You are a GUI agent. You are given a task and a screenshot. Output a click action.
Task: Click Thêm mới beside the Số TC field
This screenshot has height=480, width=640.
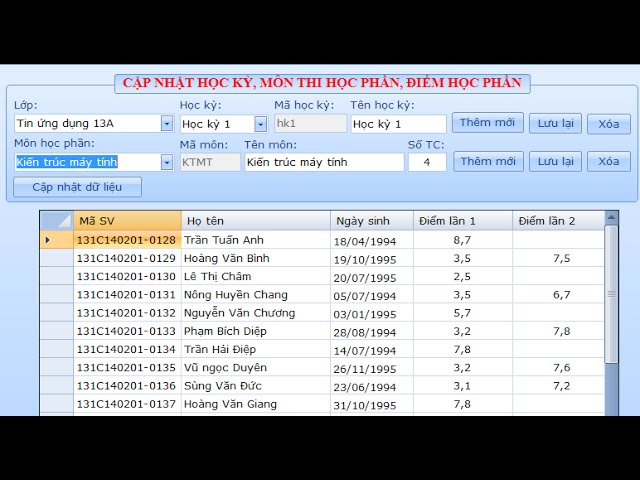point(488,161)
